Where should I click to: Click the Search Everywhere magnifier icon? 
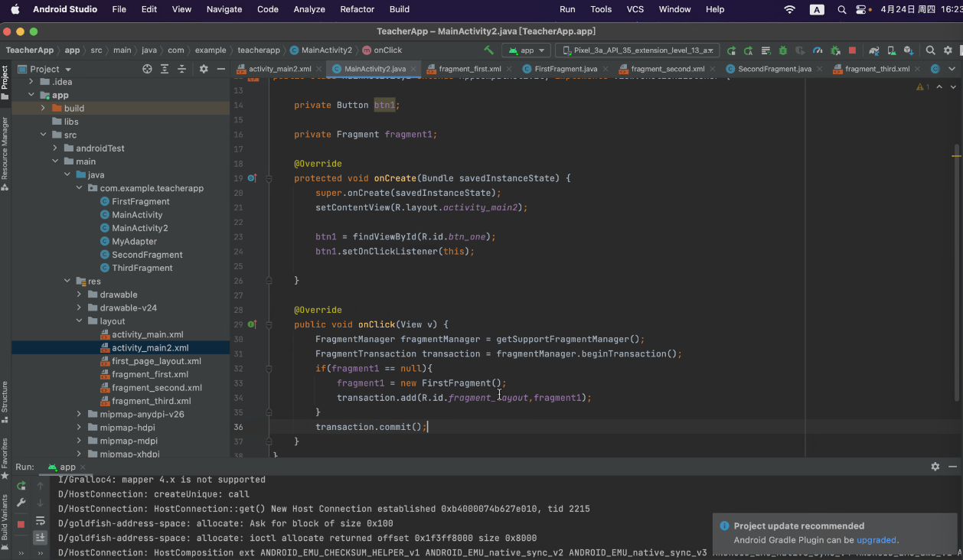pos(931,50)
